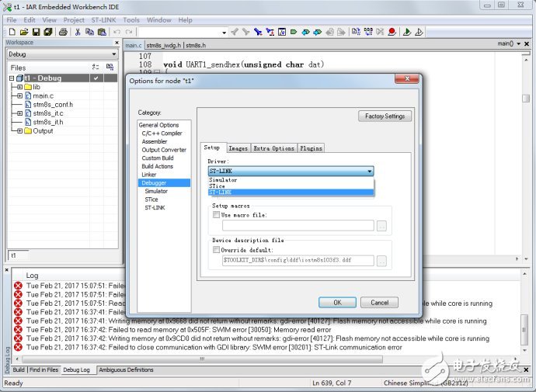Click the green Download and Debug icon
The width and height of the screenshot is (536, 392).
407,32
